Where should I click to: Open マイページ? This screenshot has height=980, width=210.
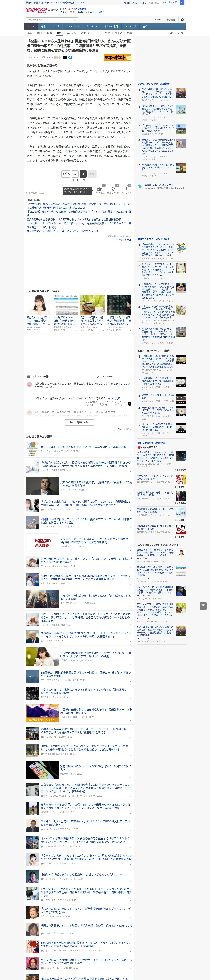[157, 20]
